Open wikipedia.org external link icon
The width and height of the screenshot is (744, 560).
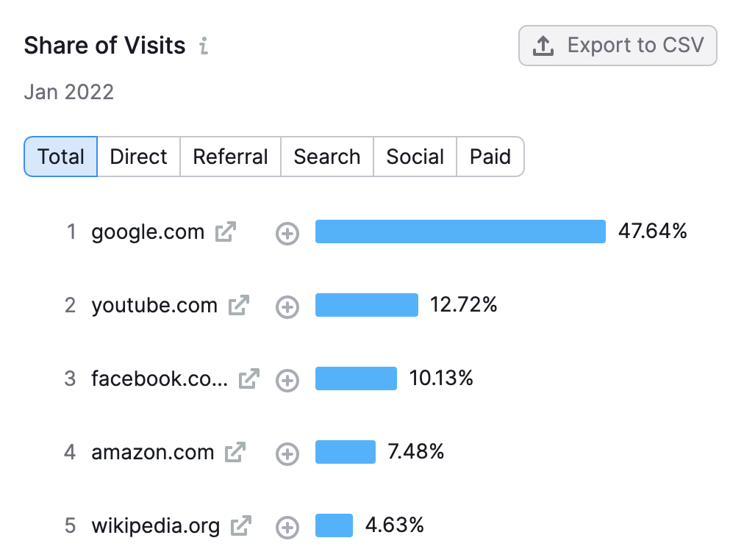241,526
